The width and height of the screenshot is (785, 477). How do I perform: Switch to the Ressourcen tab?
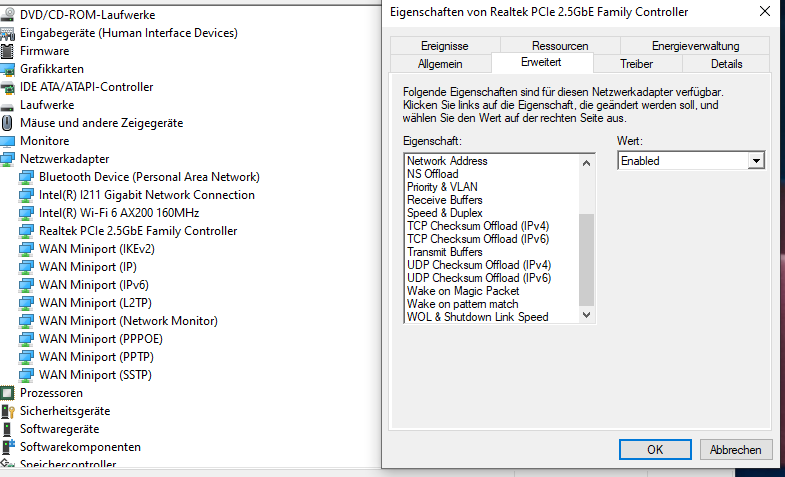point(560,46)
